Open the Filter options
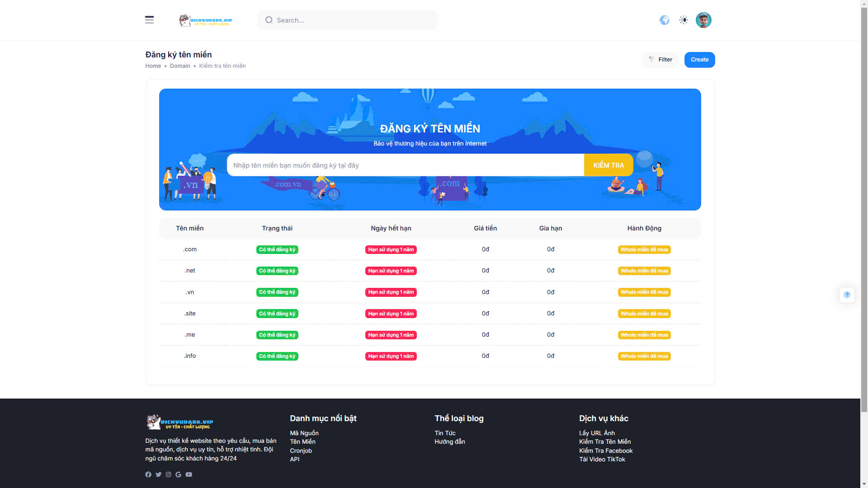Screen dimensions: 868x488 click(660, 60)
